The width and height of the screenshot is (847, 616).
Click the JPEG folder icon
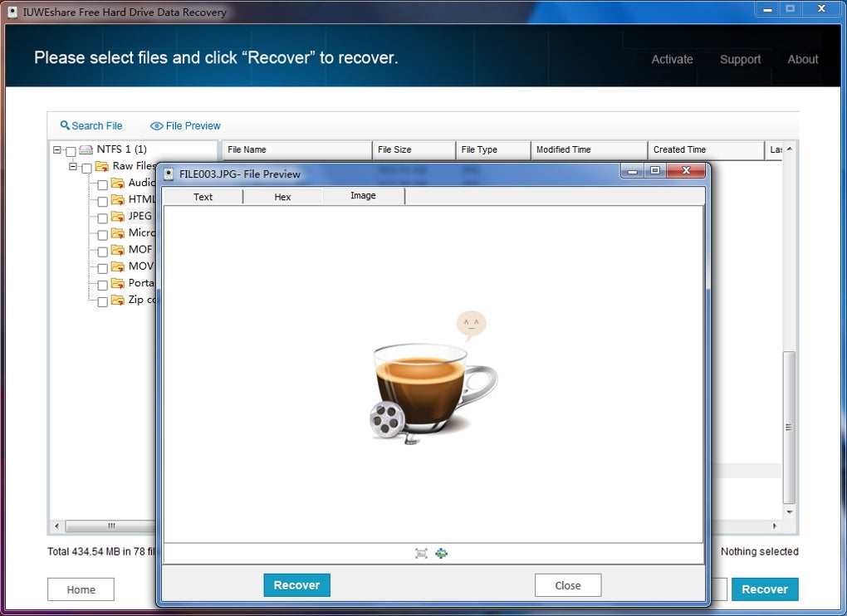118,216
